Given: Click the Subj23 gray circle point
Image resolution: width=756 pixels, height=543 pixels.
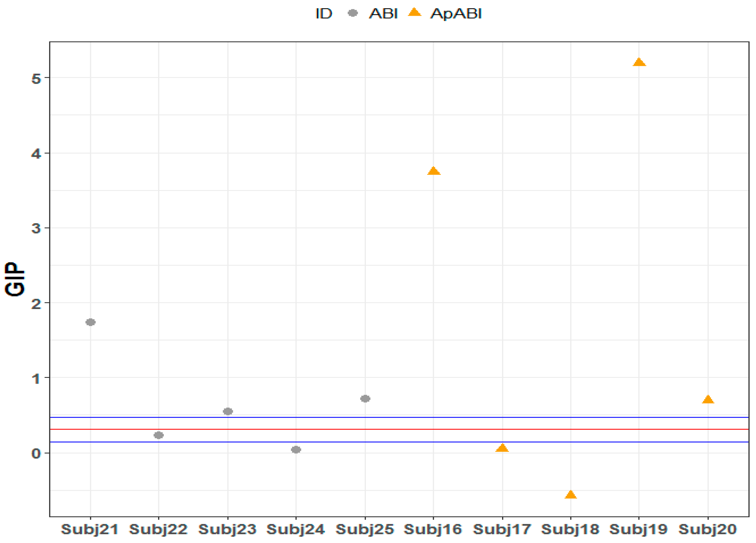Looking at the screenshot, I should coord(228,411).
